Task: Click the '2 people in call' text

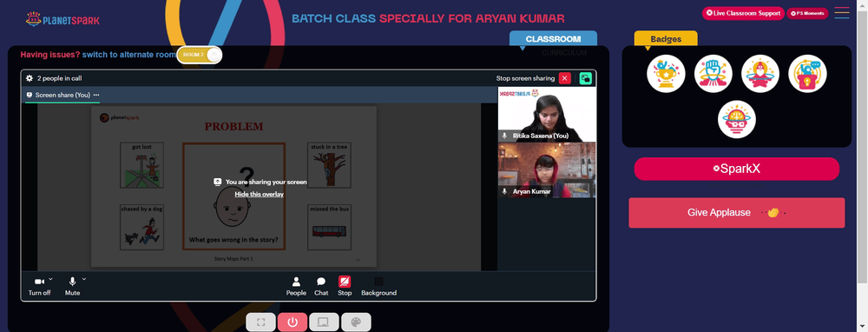Action: pyautogui.click(x=59, y=78)
